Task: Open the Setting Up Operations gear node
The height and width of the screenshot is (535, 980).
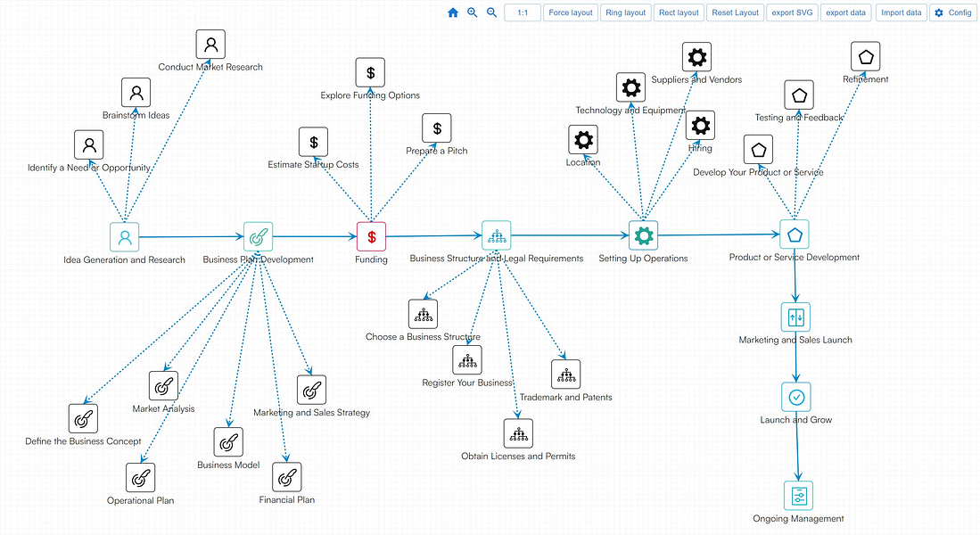Action: 644,236
